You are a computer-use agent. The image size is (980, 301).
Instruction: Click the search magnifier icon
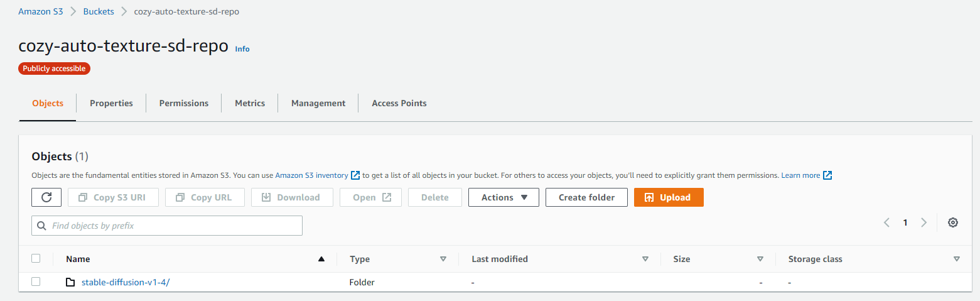pyautogui.click(x=42, y=226)
